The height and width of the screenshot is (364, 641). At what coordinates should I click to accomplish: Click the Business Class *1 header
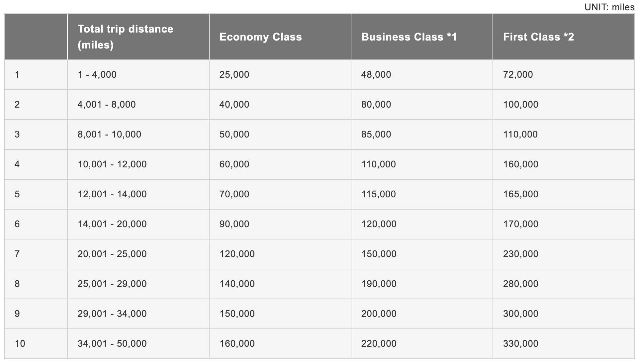coord(422,37)
